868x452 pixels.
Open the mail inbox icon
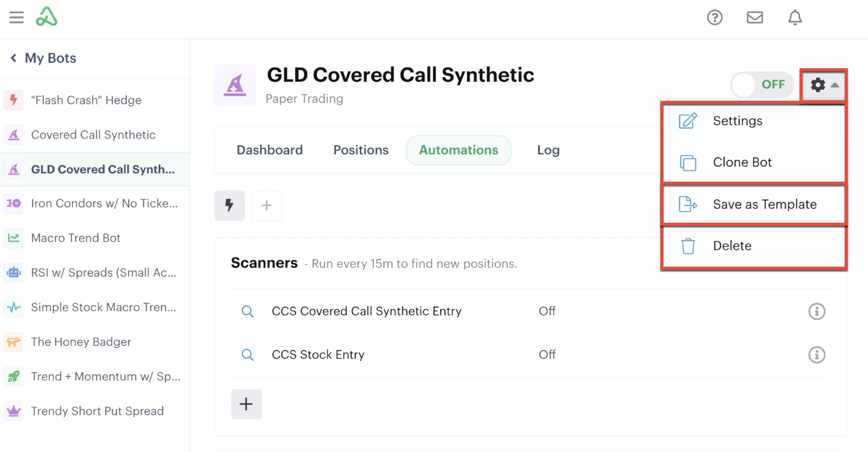coord(754,18)
